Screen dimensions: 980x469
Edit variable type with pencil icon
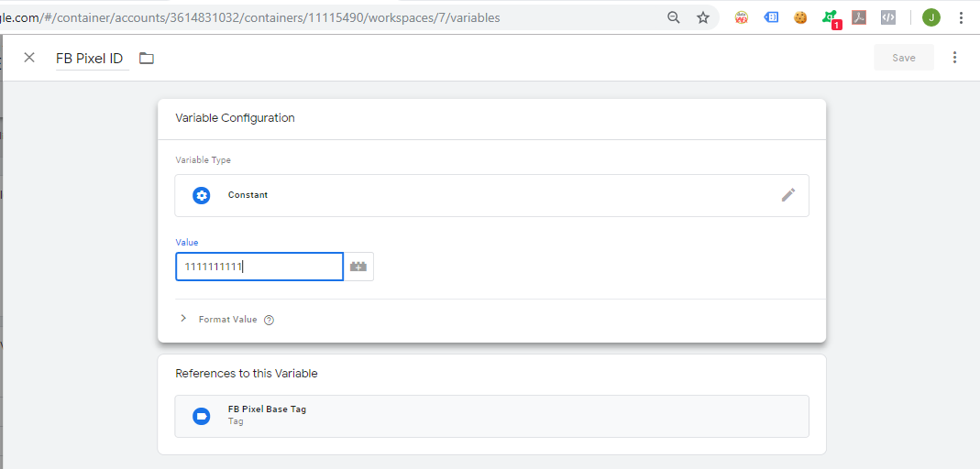pos(788,195)
